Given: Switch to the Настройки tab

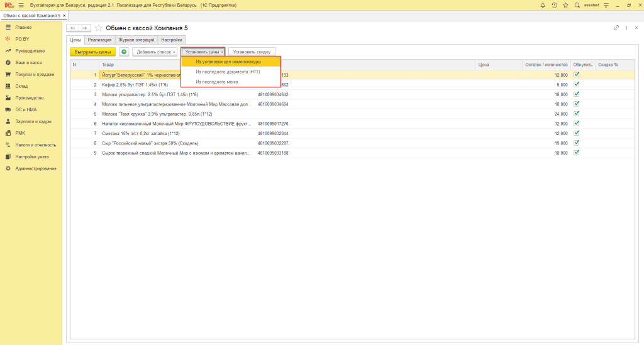Looking at the screenshot, I should (x=172, y=40).
